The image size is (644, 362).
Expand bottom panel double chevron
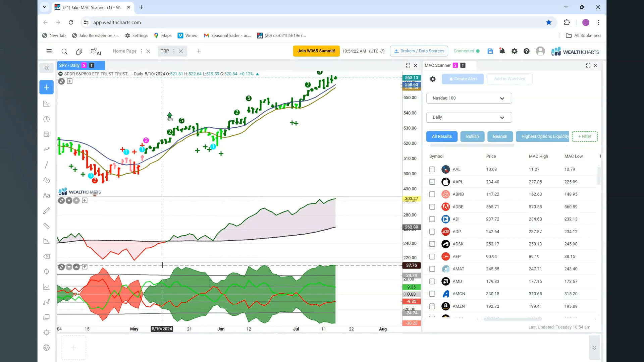[x=594, y=348]
